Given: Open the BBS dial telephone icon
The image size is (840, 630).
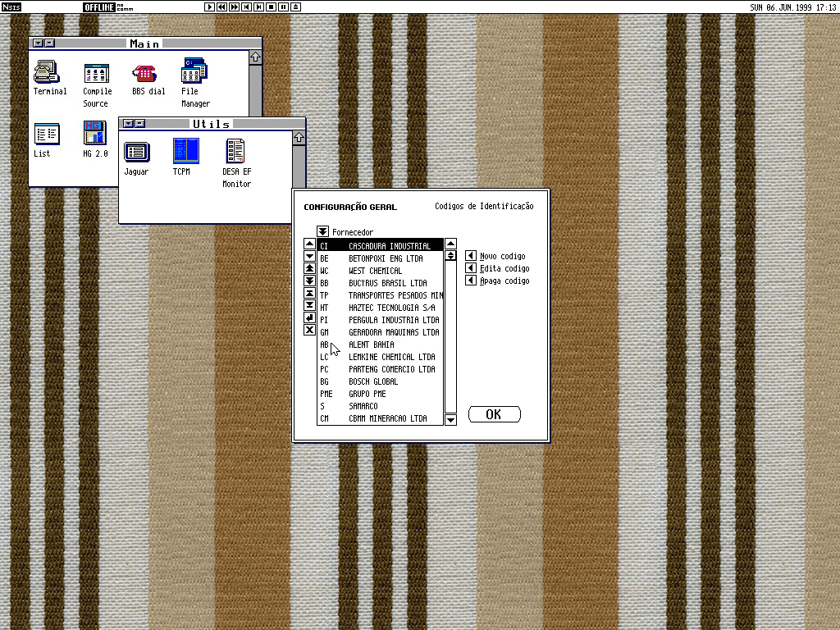Looking at the screenshot, I should (x=145, y=73).
